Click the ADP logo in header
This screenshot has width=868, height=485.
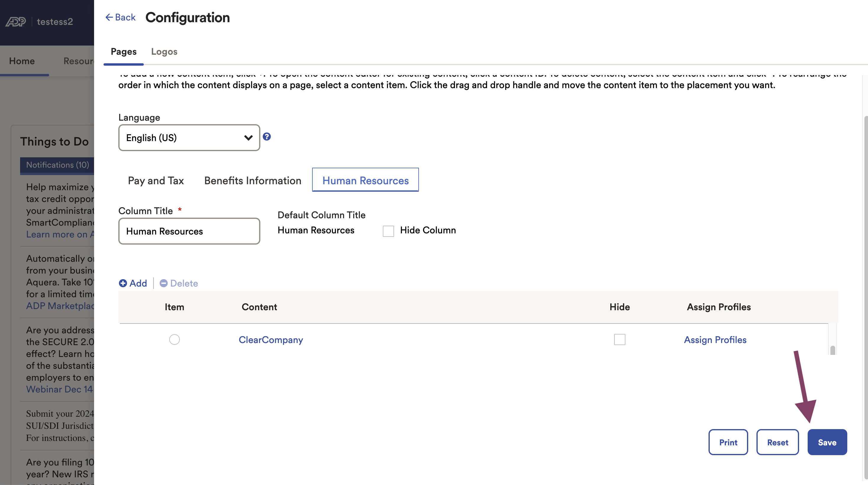15,22
